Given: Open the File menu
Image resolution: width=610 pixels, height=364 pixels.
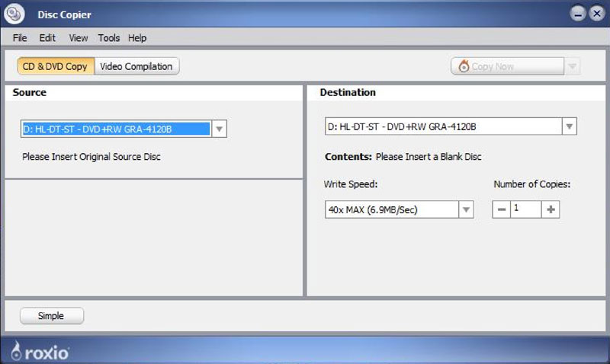Looking at the screenshot, I should tap(20, 38).
